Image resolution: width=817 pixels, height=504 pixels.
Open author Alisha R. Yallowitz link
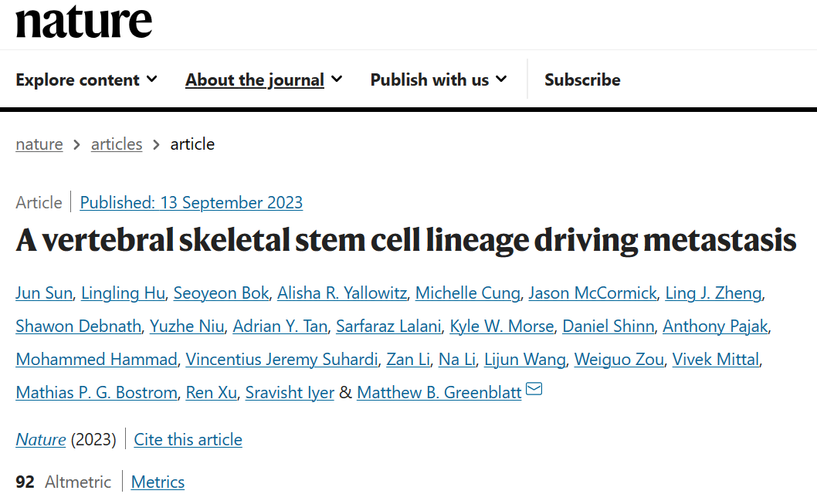pyautogui.click(x=342, y=293)
